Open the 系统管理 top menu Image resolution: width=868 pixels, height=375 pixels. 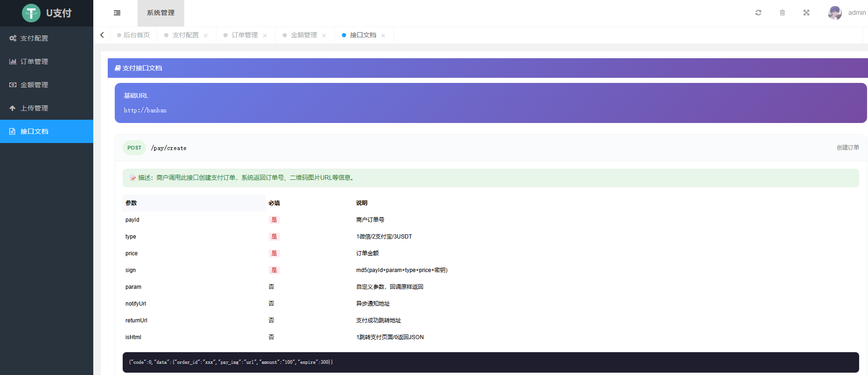(161, 13)
